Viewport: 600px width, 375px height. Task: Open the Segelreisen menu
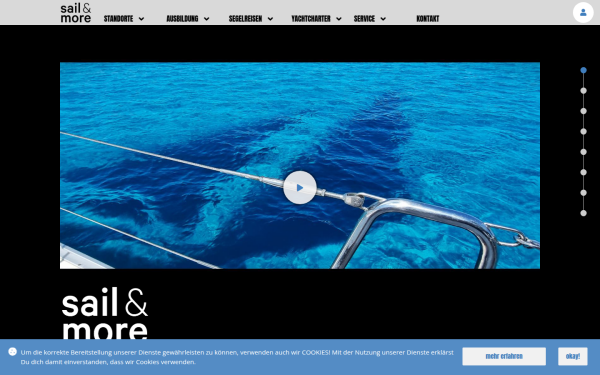coord(245,18)
